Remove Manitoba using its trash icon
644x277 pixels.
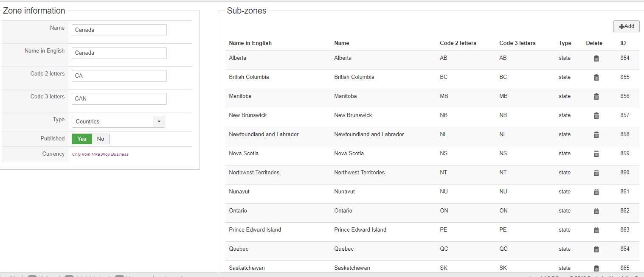(596, 96)
